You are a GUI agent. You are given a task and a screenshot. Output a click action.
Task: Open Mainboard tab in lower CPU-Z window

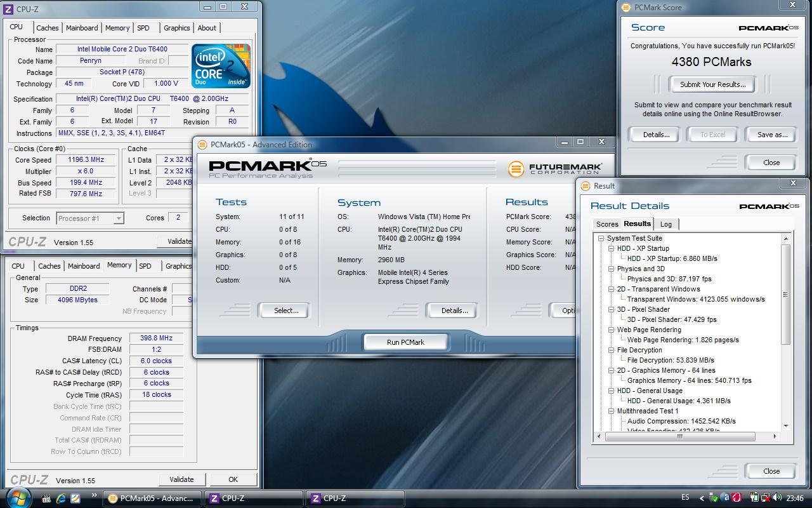(84, 266)
